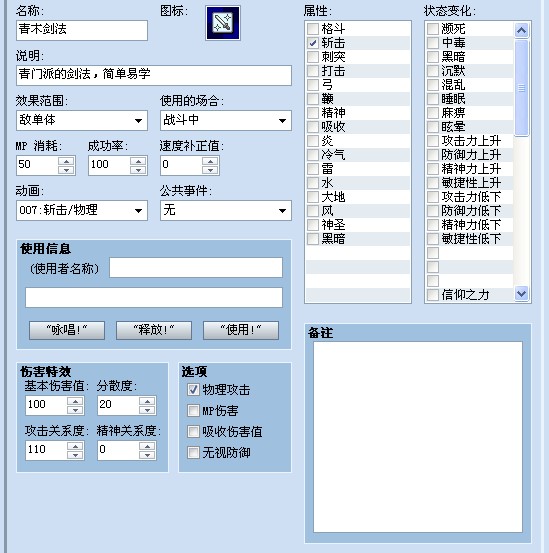Check the 信仰之力 state change
This screenshot has height=553, width=549.
pos(433,295)
